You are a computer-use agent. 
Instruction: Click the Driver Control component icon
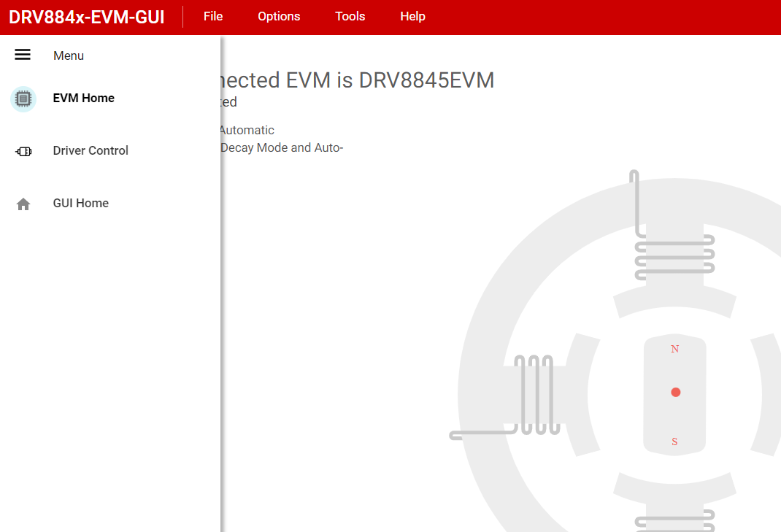23,151
